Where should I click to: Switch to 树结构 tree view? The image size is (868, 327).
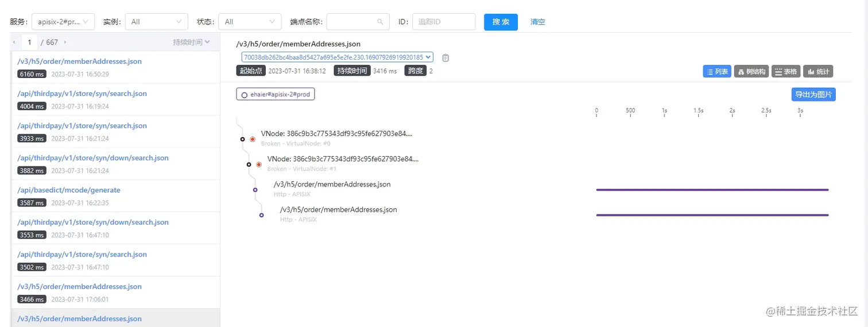(x=751, y=72)
